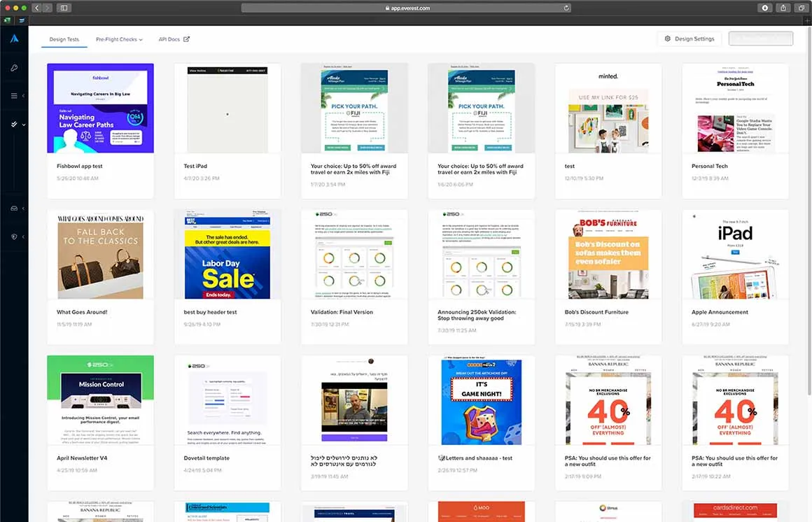
Task: Open the PSA 40% off thumbnail dated 9:09 PM
Action: (x=608, y=400)
